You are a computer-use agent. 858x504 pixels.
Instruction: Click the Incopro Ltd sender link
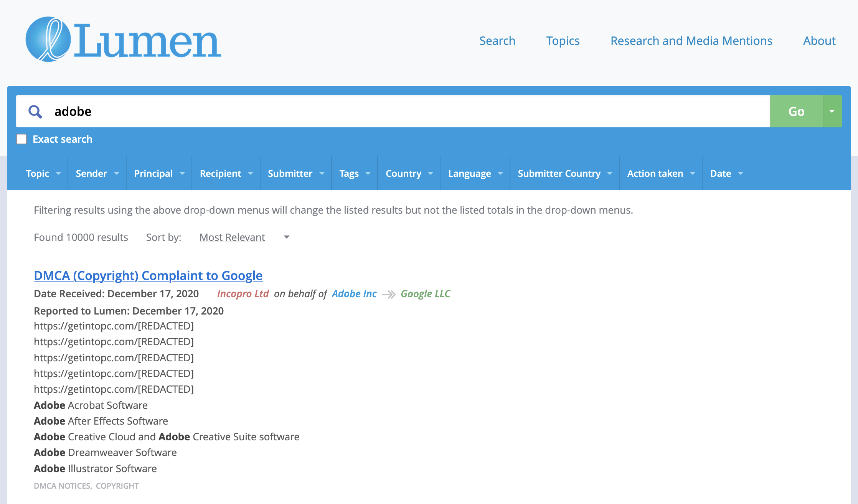243,294
